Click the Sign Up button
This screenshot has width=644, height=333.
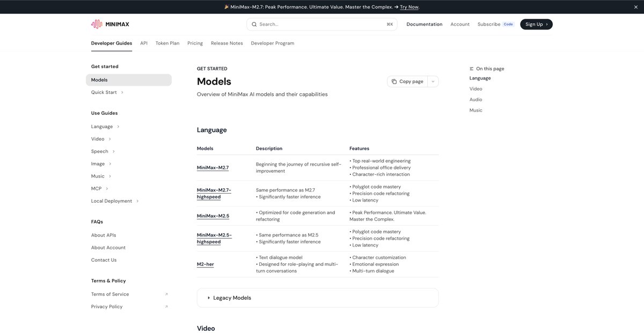coord(536,24)
